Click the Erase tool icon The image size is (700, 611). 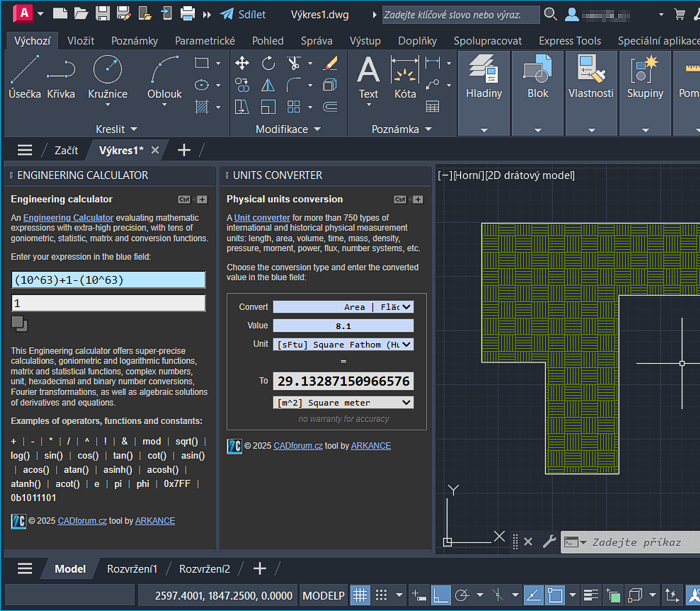(330, 63)
